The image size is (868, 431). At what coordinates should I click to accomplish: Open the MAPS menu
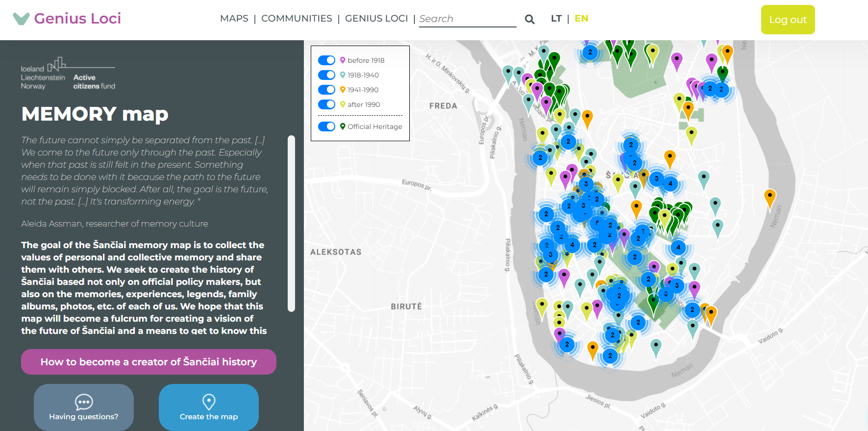coord(234,19)
